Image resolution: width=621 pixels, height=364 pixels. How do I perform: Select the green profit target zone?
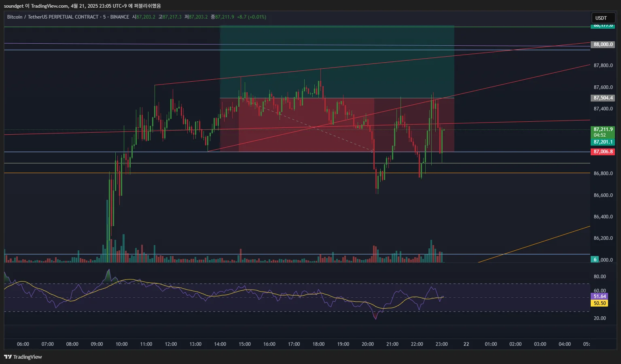click(x=337, y=61)
